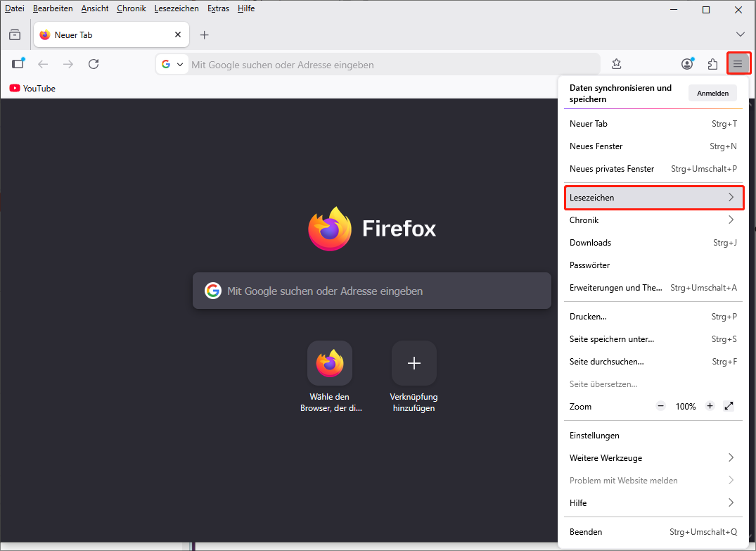The height and width of the screenshot is (551, 756).
Task: Click the Anmelden button in menu
Action: pyautogui.click(x=712, y=93)
